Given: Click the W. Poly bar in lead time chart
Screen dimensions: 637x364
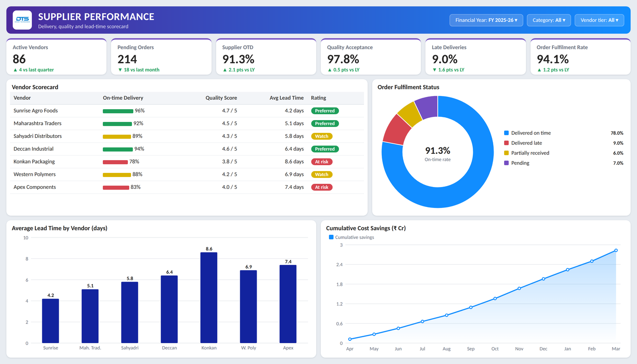Looking at the screenshot, I should coord(248,307).
